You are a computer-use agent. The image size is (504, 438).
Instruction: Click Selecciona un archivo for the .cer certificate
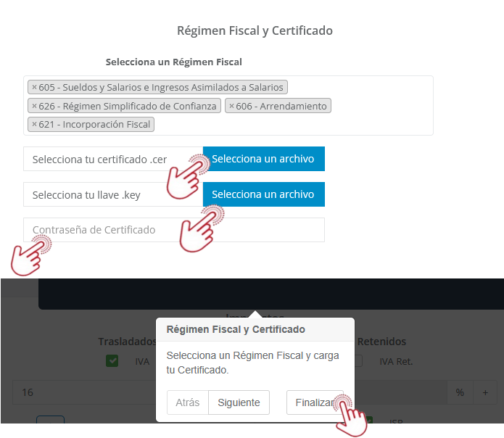[263, 159]
